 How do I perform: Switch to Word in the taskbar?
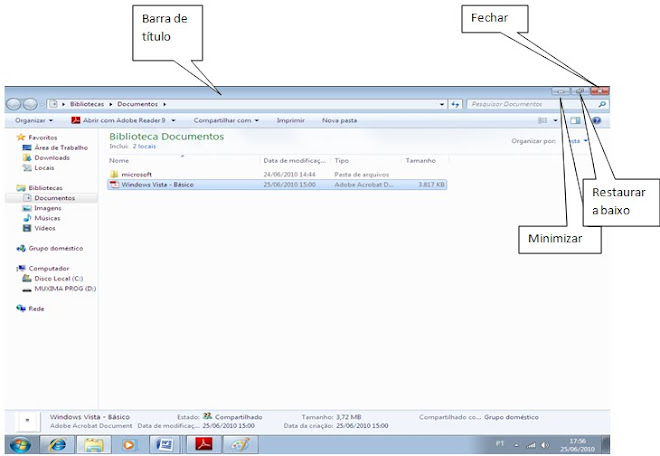point(165,445)
